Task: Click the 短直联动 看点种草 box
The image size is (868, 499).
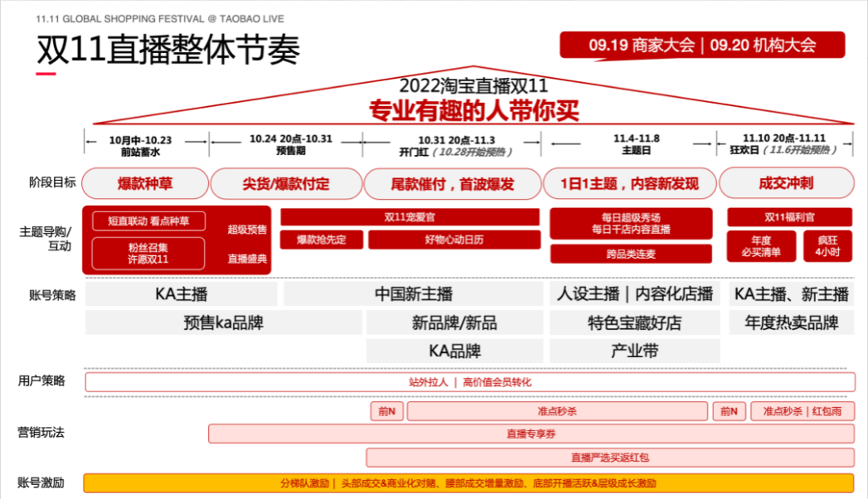Action: [149, 221]
